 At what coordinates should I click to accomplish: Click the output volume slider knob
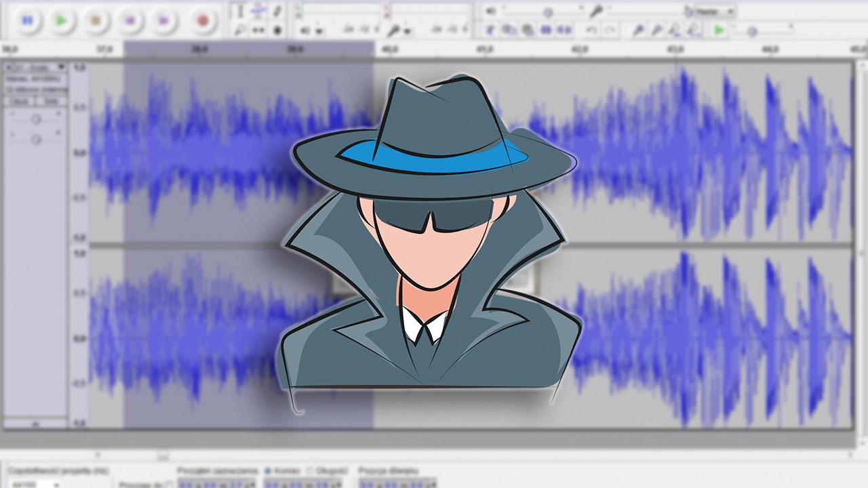[x=548, y=12]
